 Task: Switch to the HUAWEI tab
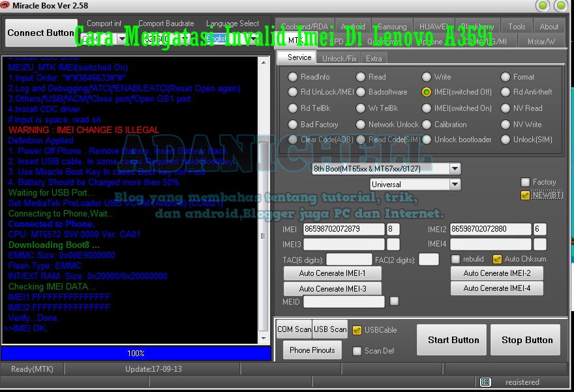(434, 26)
